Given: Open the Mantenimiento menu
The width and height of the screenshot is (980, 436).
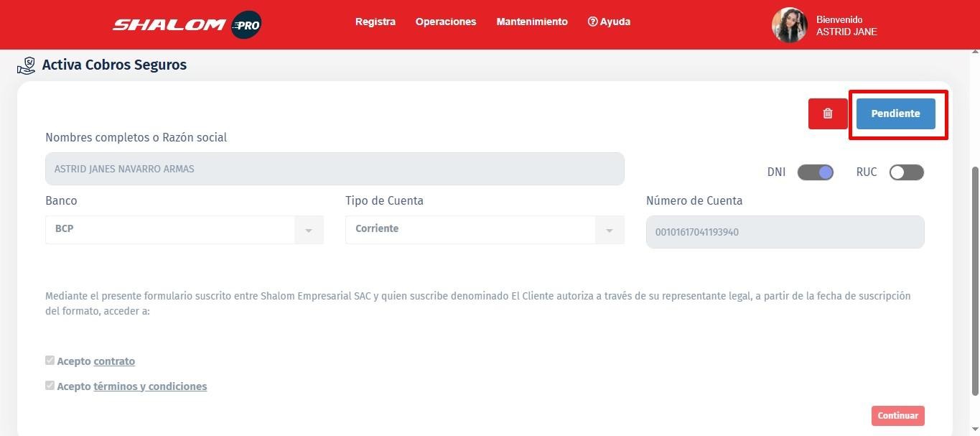Looking at the screenshot, I should click(531, 22).
